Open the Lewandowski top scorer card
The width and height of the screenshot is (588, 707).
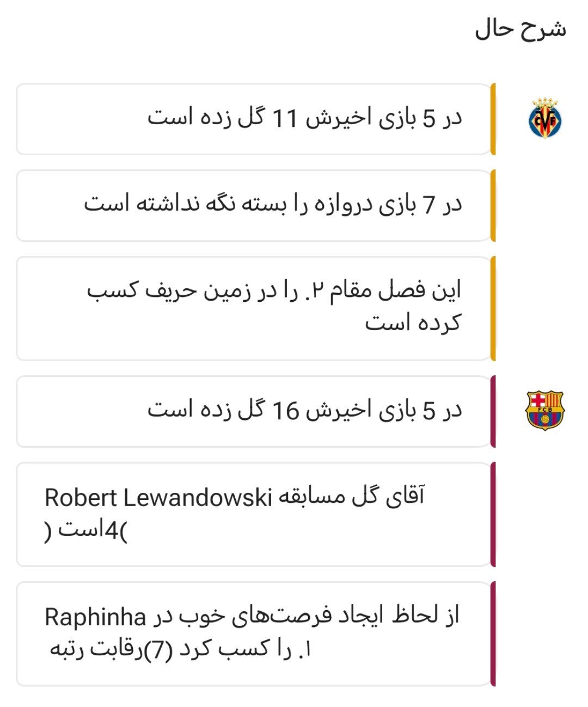coord(254,514)
